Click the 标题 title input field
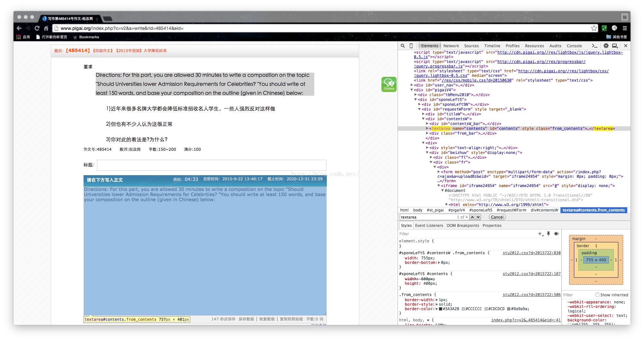 (211, 165)
